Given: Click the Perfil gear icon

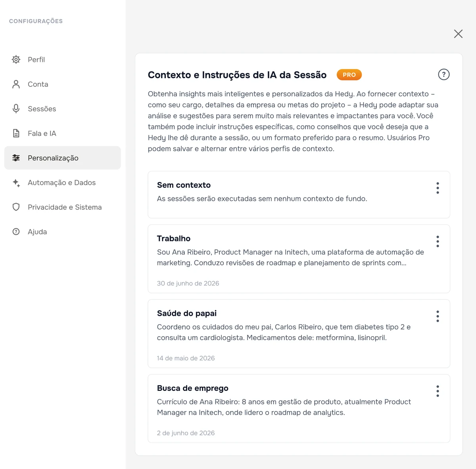Looking at the screenshot, I should tap(16, 59).
